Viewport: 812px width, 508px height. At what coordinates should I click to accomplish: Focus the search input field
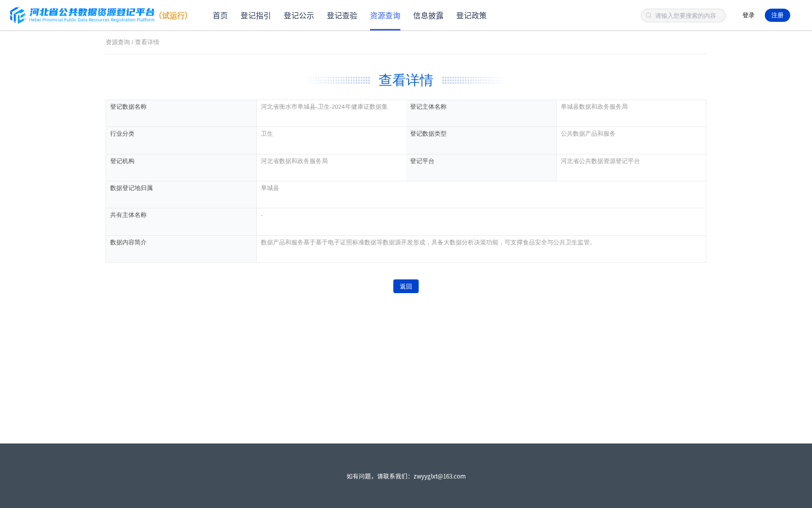pos(683,15)
